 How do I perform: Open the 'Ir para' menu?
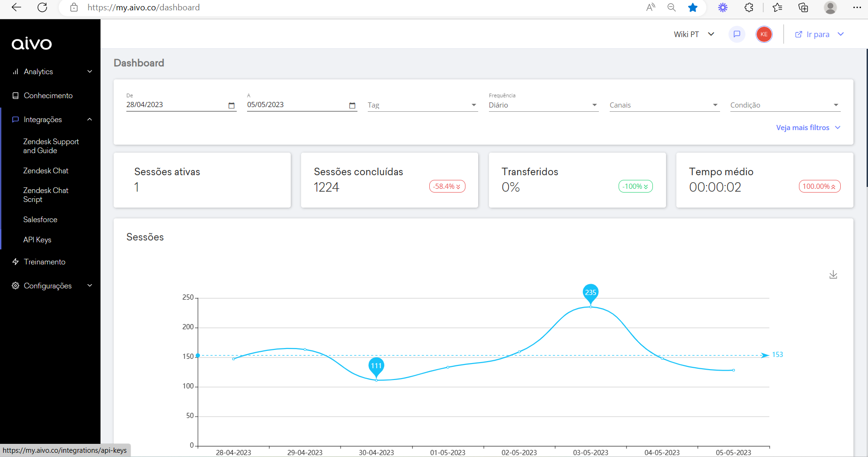(x=819, y=34)
